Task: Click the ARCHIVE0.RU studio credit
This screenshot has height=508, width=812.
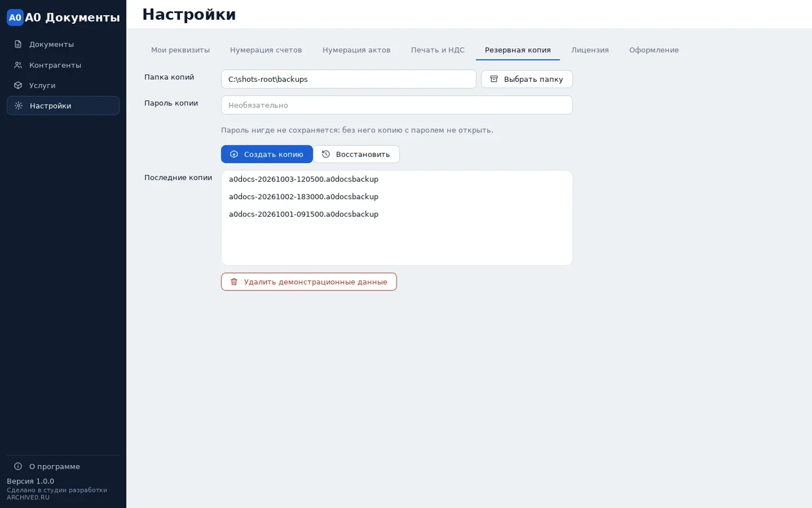Action: click(28, 498)
